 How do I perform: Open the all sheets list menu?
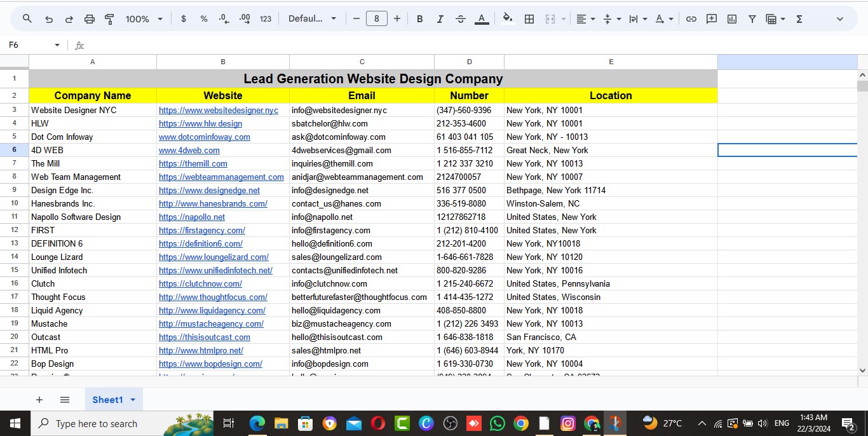[65, 400]
